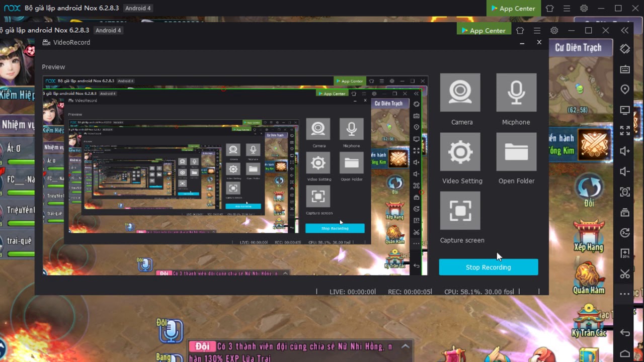Image resolution: width=644 pixels, height=362 pixels.
Task: Open multi-instance manager icon in sidebar
Action: [625, 212]
